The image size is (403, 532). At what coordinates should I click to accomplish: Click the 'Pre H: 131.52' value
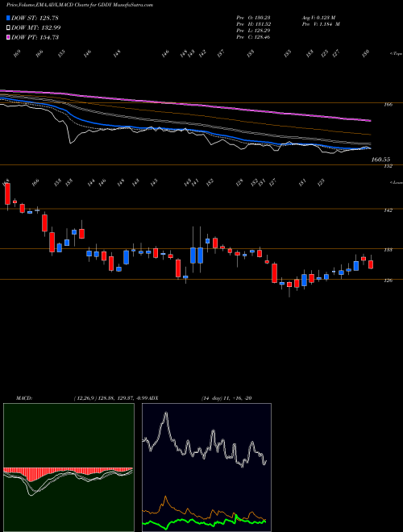point(254,23)
